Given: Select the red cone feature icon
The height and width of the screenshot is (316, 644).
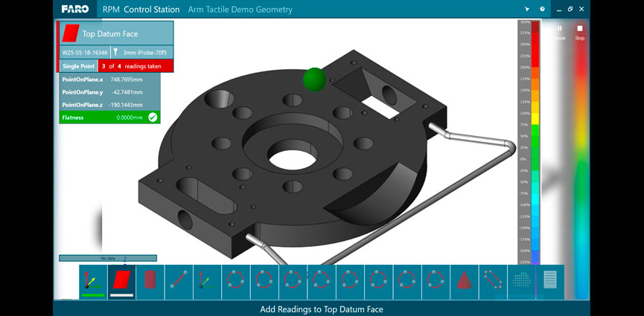Looking at the screenshot, I should point(463,281).
